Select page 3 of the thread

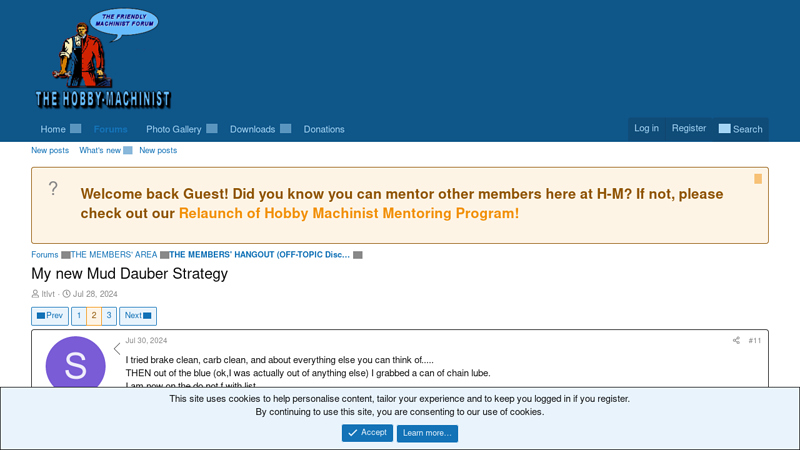click(109, 316)
